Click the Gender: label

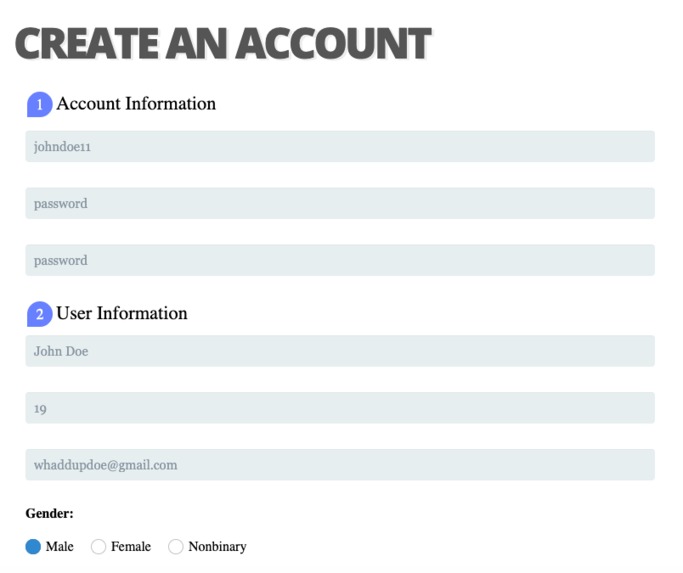49,513
